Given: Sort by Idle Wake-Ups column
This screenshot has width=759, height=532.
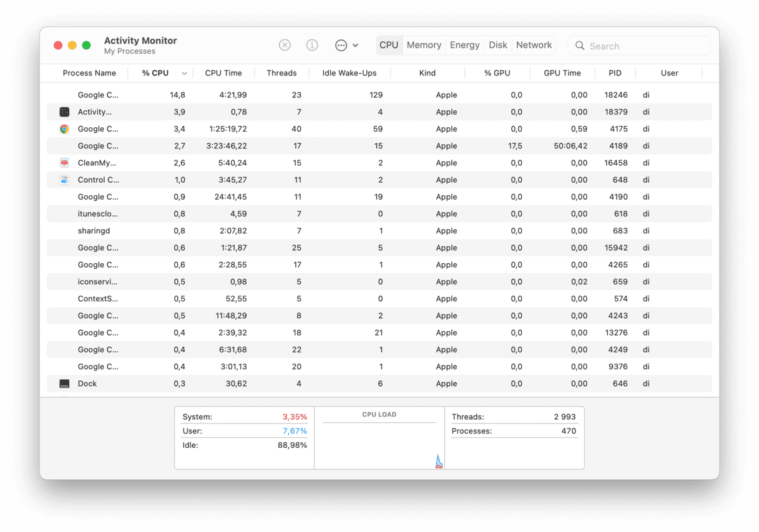Looking at the screenshot, I should click(350, 73).
